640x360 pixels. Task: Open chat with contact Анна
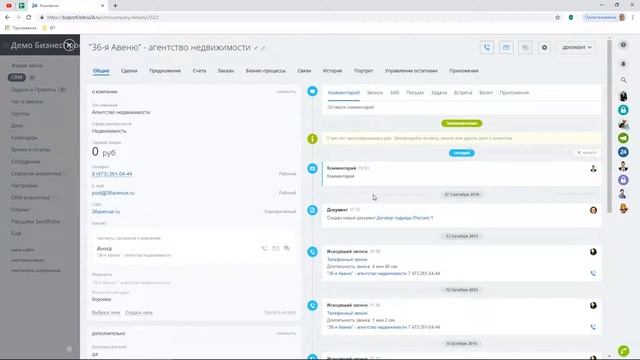287,248
